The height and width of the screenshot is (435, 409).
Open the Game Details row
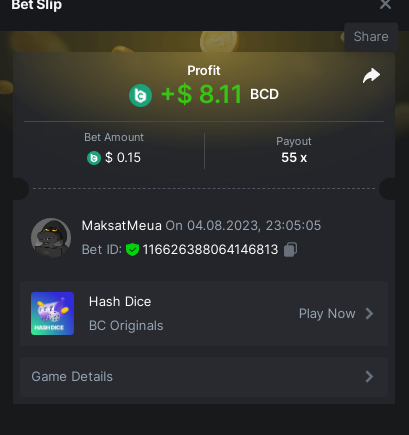tap(204, 377)
